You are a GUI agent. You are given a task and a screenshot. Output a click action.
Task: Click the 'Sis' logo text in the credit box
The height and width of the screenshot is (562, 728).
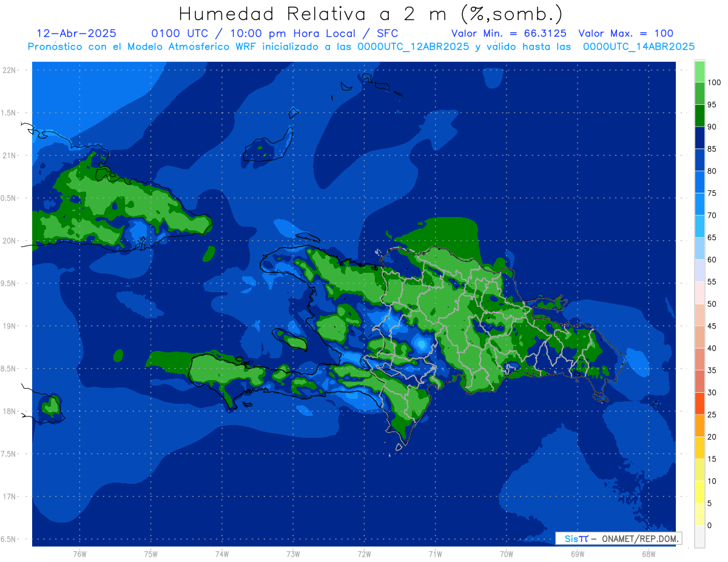[571, 538]
